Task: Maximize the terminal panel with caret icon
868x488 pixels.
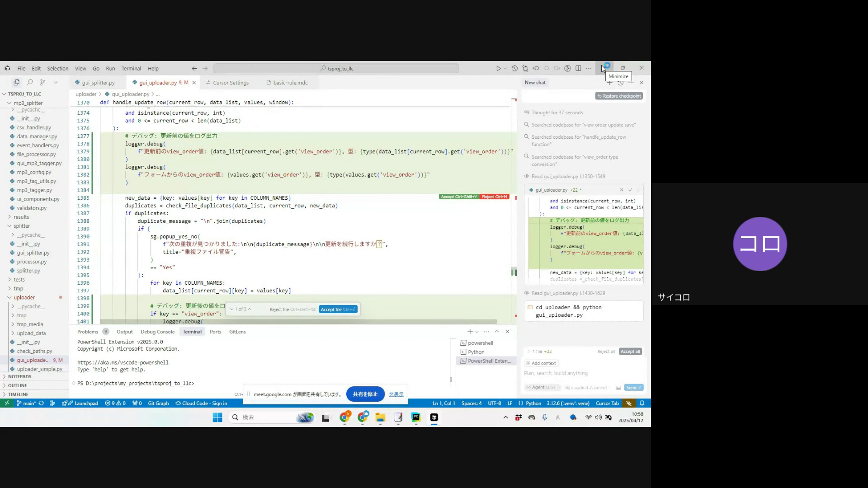Action: 496,332
